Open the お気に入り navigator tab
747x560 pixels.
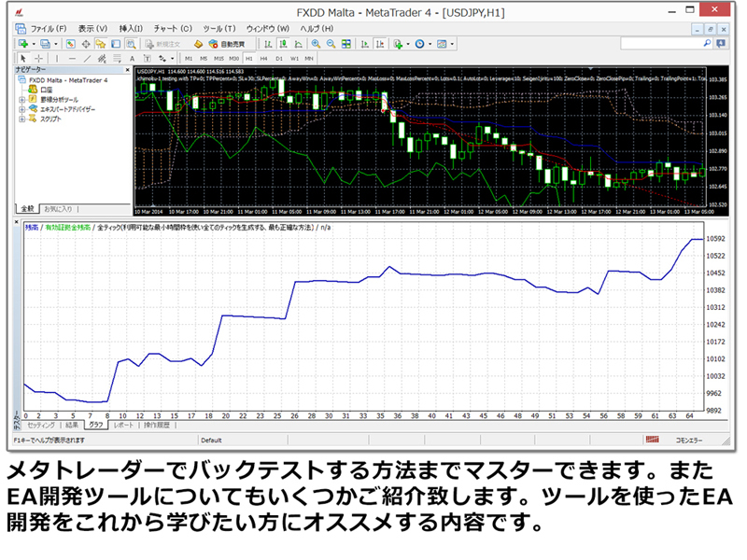tap(58, 209)
